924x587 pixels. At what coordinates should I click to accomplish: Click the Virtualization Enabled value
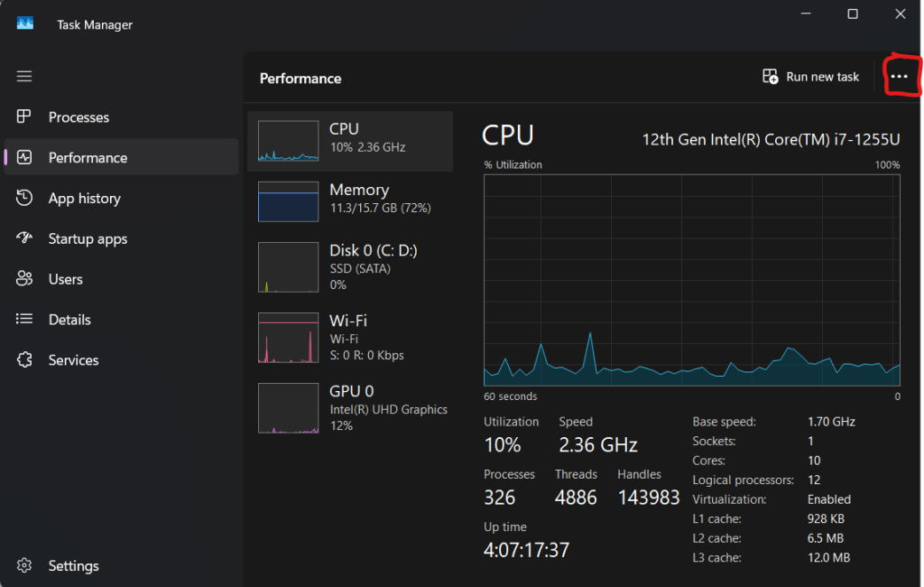829,499
